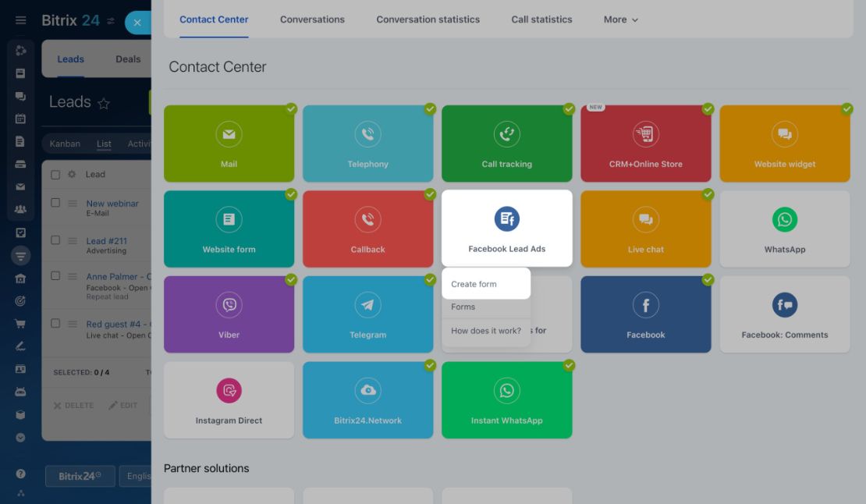Open row actions menu for Lead #211
The image size is (866, 504).
pos(73,240)
